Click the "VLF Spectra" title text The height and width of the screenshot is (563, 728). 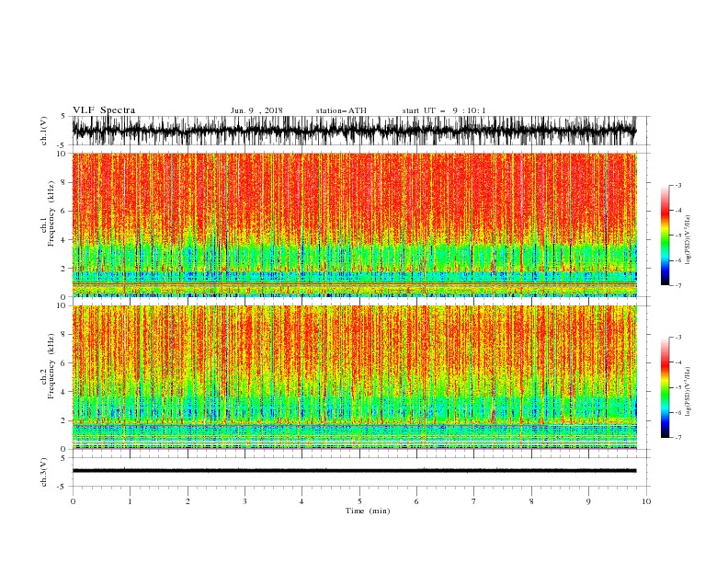[104, 110]
